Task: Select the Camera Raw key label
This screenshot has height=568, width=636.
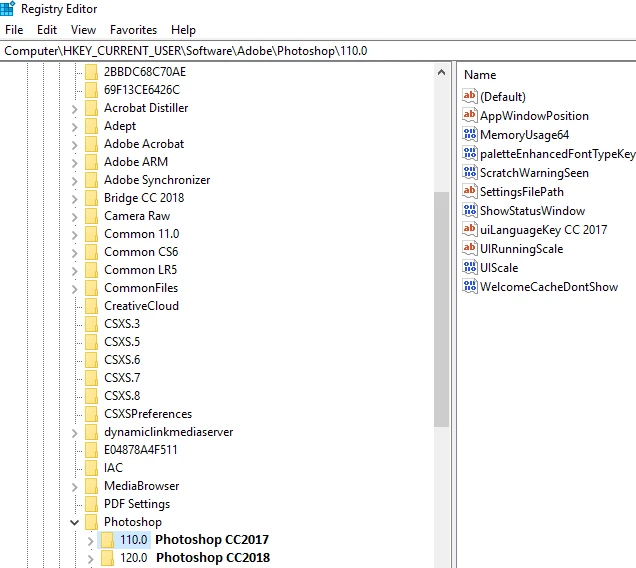Action: coord(137,216)
